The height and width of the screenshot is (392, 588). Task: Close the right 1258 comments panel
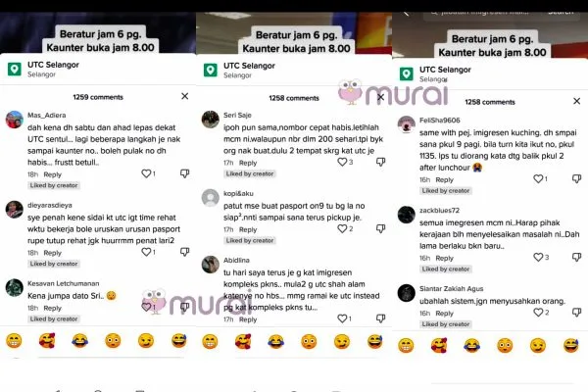coord(577,101)
